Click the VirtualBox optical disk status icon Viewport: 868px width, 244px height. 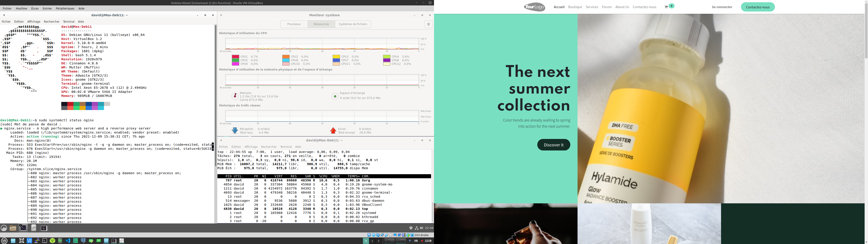tap(374, 235)
